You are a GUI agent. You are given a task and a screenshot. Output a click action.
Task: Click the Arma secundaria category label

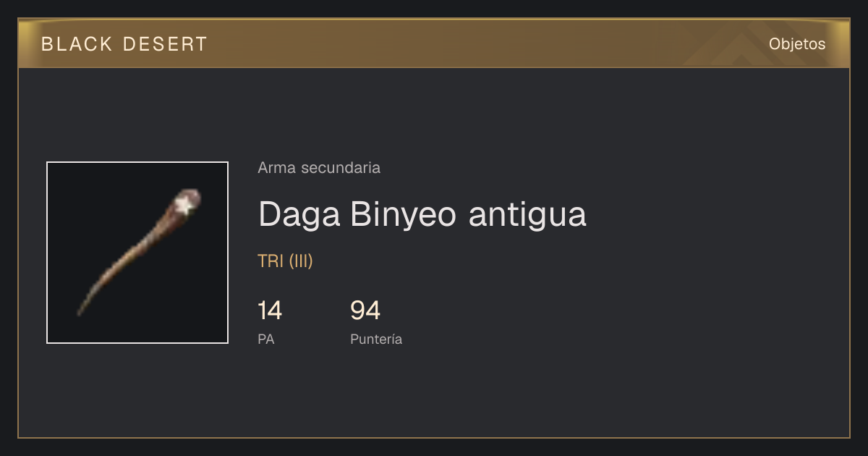click(319, 168)
